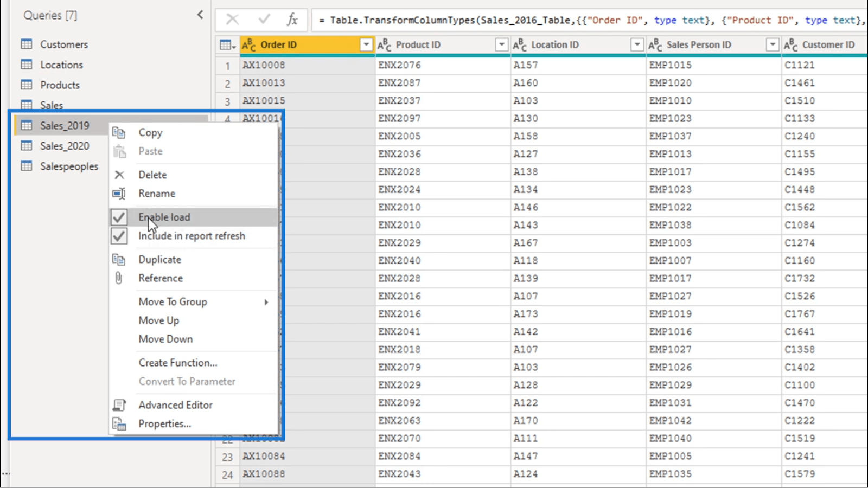Viewport: 868px width, 488px height.
Task: Select the Customers query
Action: point(64,44)
